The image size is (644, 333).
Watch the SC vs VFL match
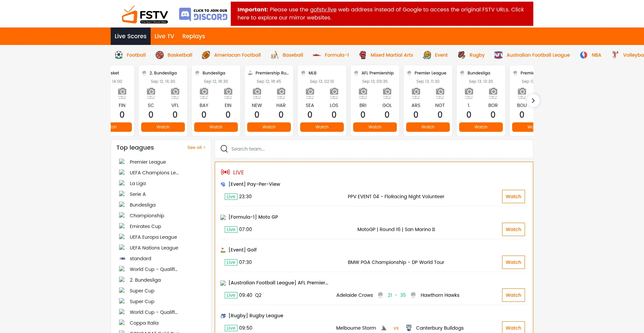[163, 127]
